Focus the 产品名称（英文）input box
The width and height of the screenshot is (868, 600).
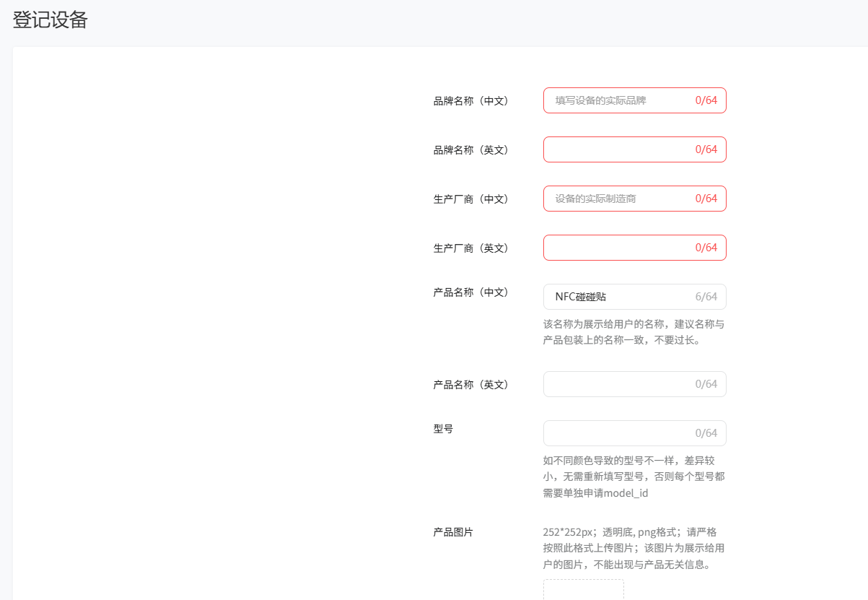coord(634,384)
